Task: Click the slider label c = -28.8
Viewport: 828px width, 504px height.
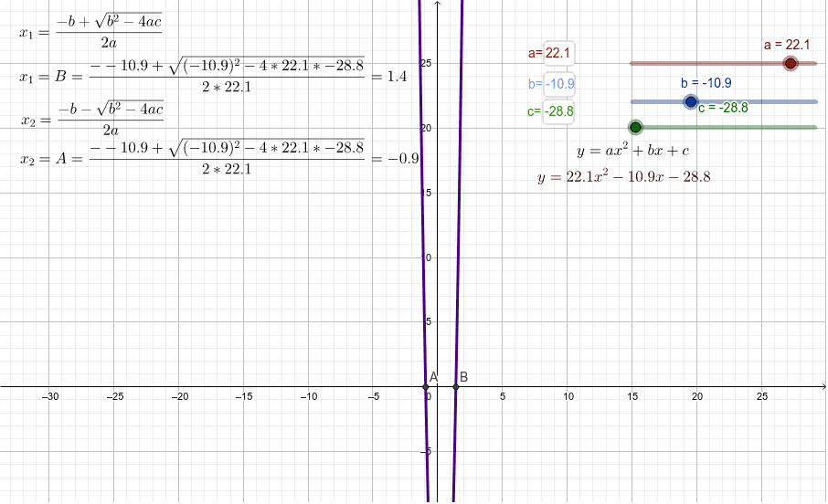Action: pos(723,108)
